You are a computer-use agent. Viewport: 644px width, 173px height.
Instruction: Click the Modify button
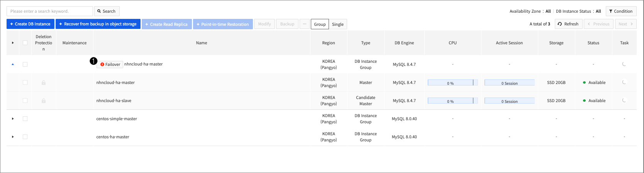click(264, 24)
